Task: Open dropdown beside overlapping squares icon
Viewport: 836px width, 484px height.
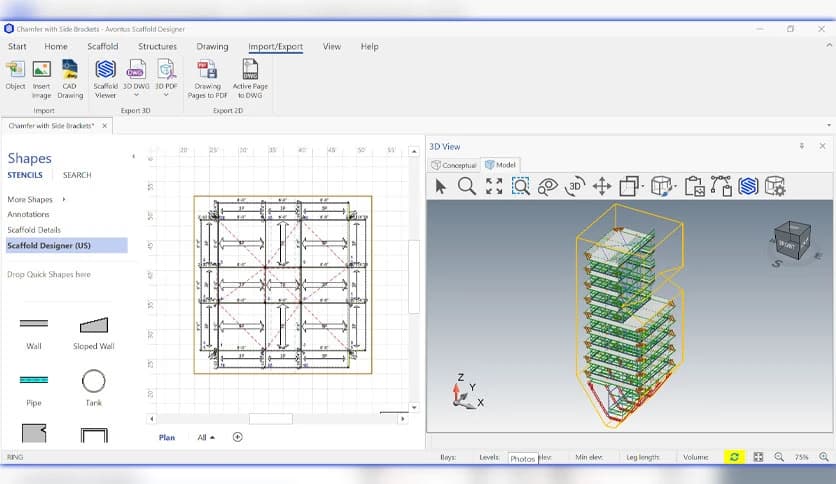Action: point(643,187)
